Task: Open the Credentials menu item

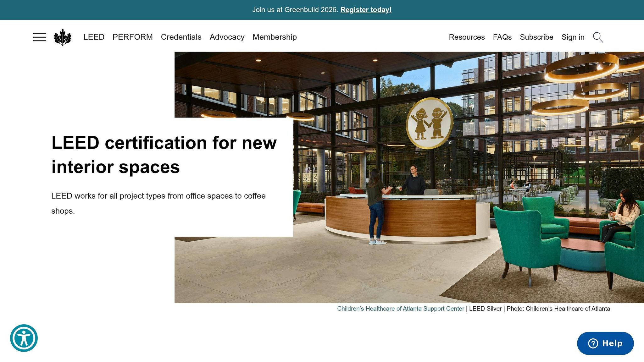Action: pyautogui.click(x=181, y=37)
